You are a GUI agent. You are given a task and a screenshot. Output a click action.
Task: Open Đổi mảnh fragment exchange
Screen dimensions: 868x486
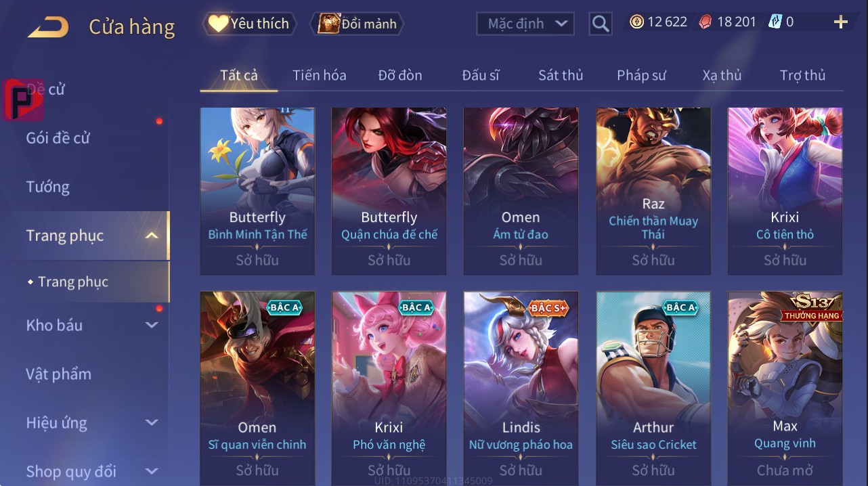357,24
